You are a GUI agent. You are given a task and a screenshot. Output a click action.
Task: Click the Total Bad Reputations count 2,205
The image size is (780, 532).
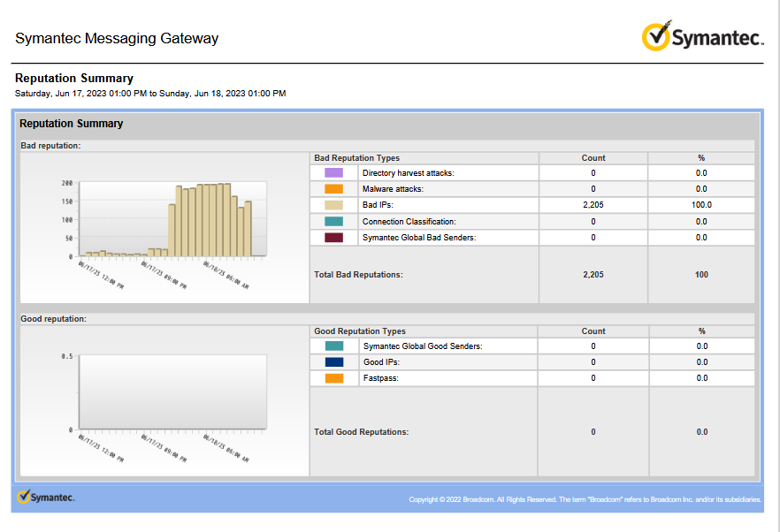593,275
